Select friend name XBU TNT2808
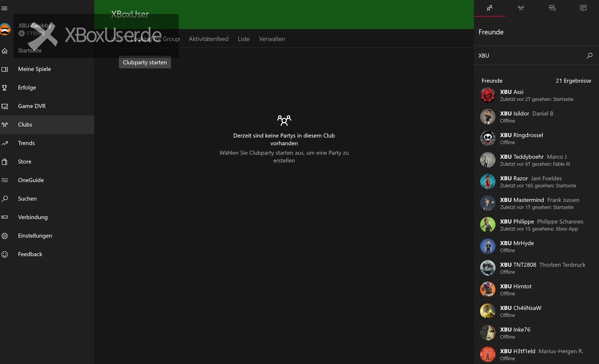 tap(518, 265)
